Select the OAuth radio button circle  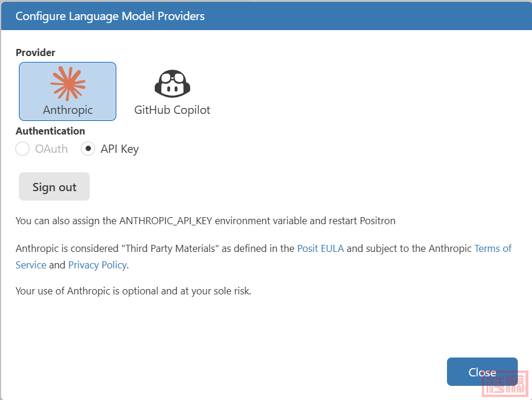22,149
